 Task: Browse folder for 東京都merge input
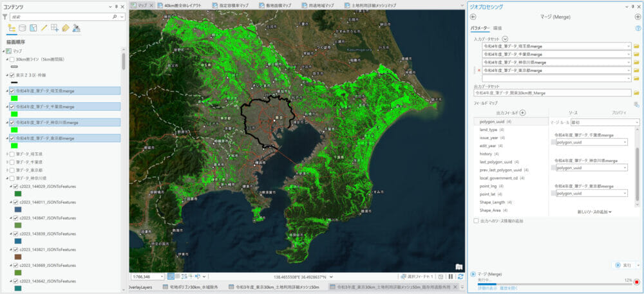(x=636, y=70)
